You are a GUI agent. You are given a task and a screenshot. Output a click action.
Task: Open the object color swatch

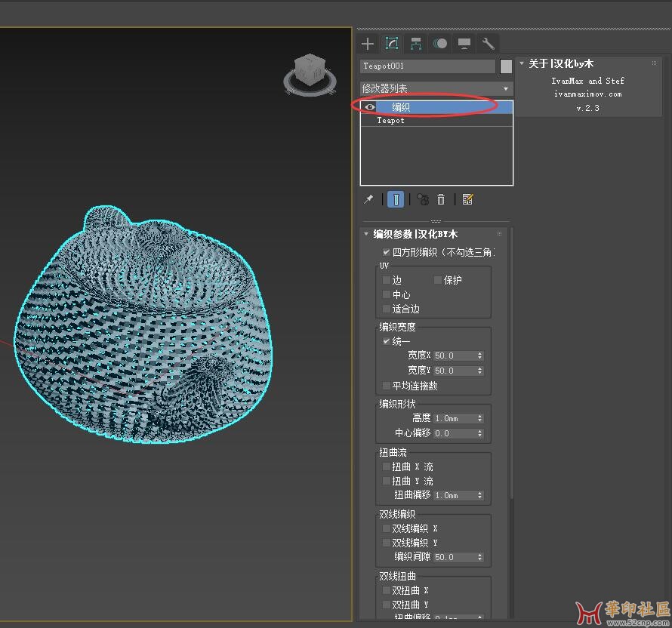point(506,66)
